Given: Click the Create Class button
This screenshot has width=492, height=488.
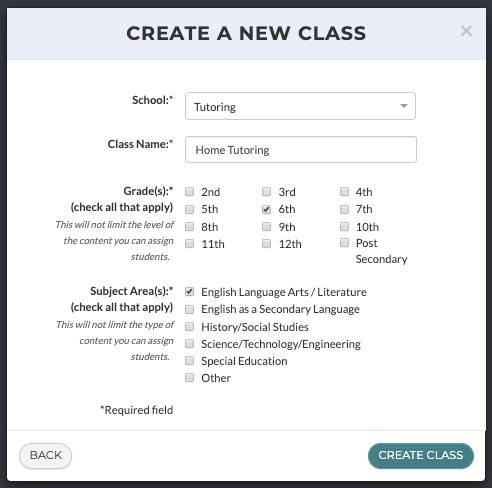Looking at the screenshot, I should coord(421,455).
